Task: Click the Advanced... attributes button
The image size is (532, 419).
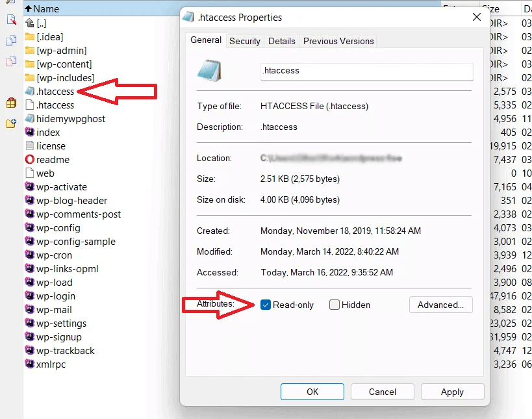Action: (x=440, y=305)
